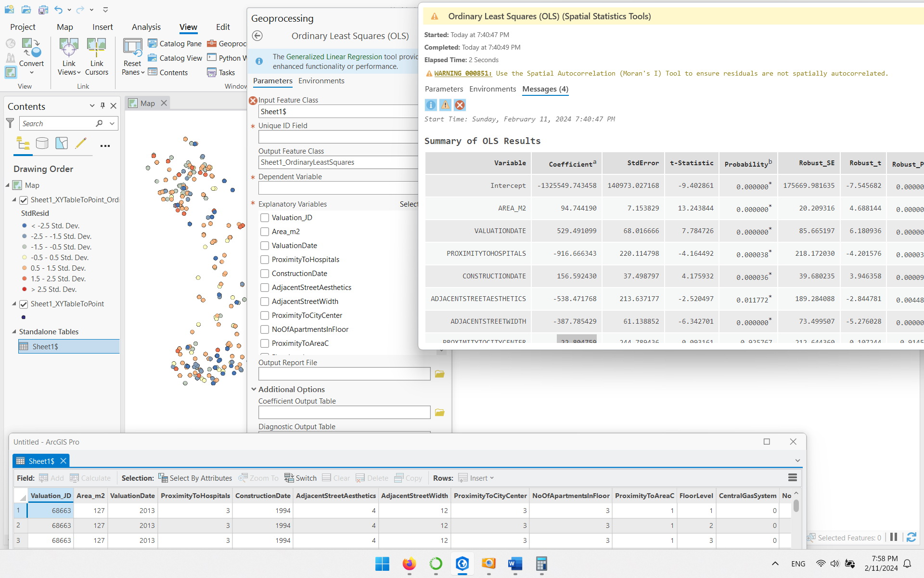Browse for Output Report File folder
924x578 pixels.
point(439,374)
